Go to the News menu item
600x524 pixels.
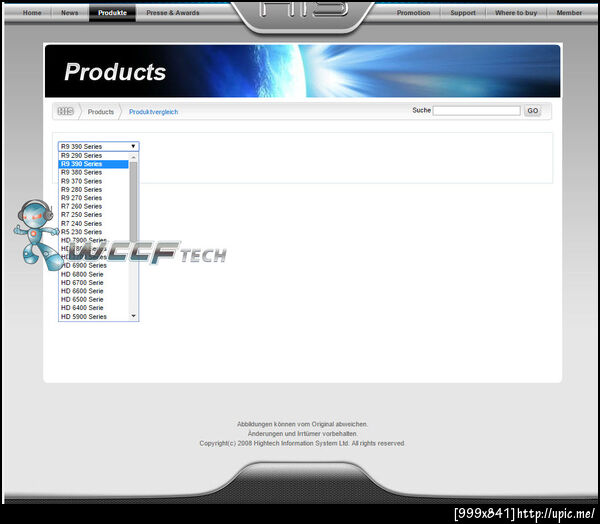click(70, 13)
